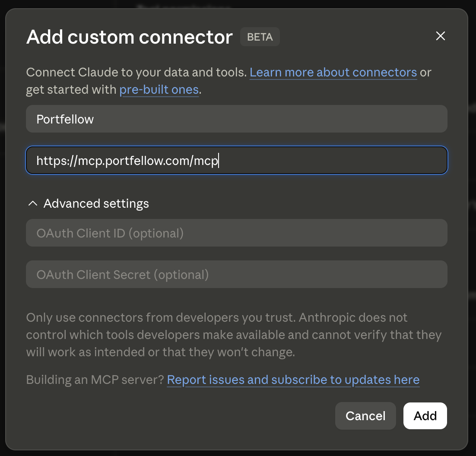Viewport: 476px width, 456px height.
Task: Open Report issues and subscribe to updates link
Action: (x=293, y=380)
